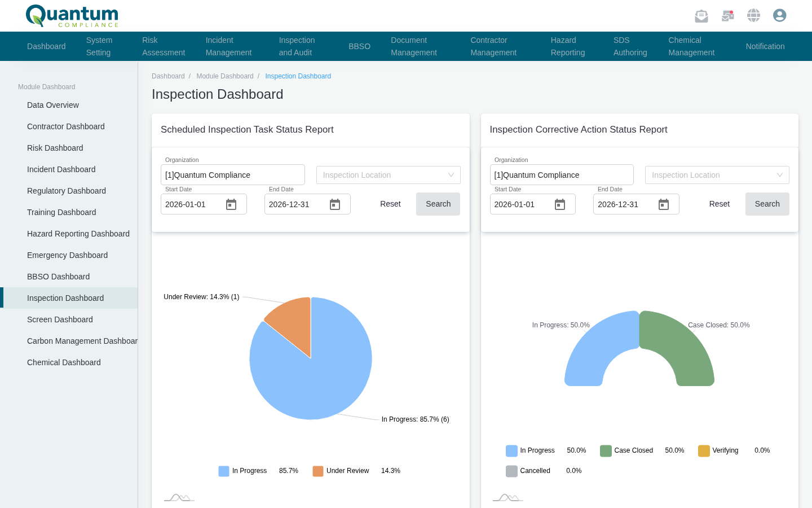Click chart type icon below Scheduled Inspection pie

179,497
